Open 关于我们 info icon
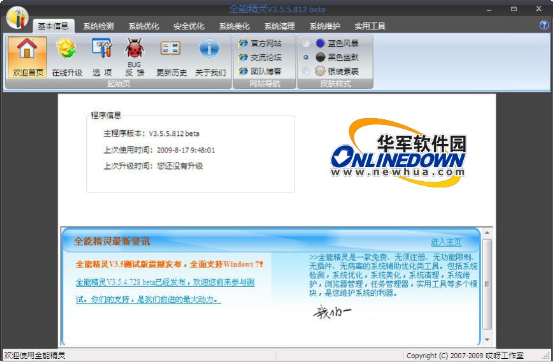The width and height of the screenshot is (554, 362). [210, 57]
